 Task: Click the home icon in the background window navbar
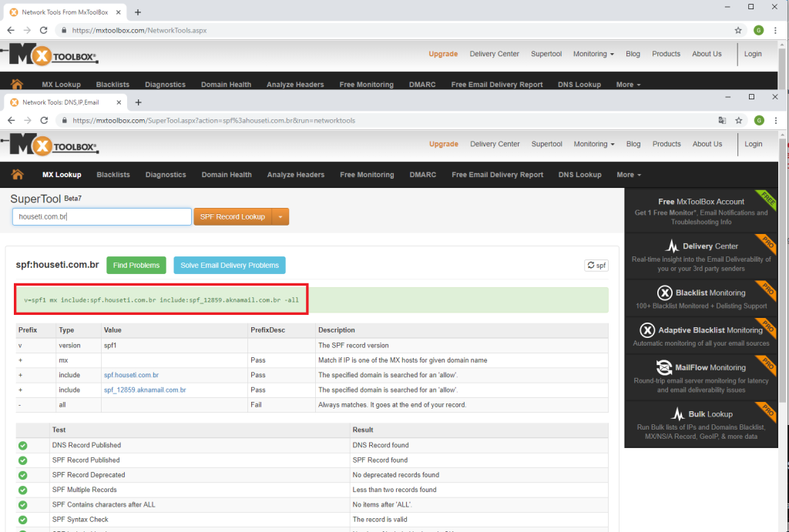(x=17, y=84)
